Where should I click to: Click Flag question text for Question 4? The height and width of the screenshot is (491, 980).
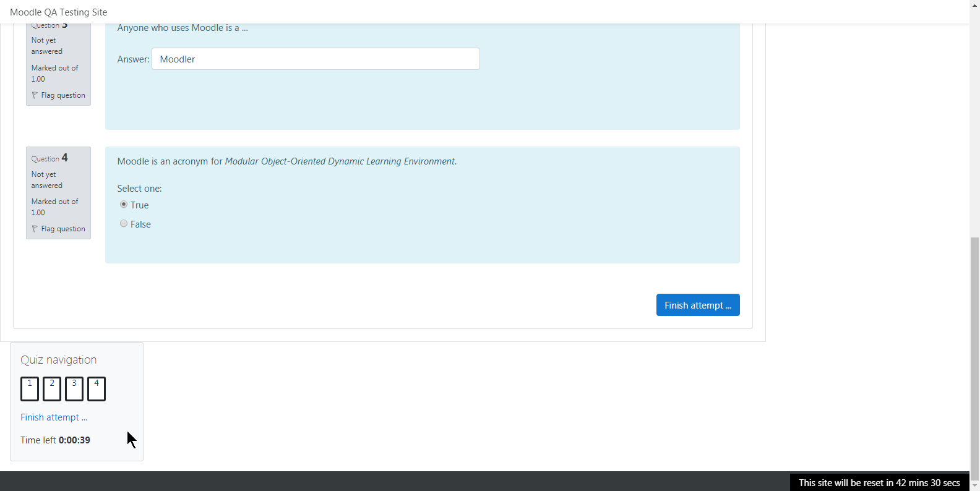tap(63, 229)
